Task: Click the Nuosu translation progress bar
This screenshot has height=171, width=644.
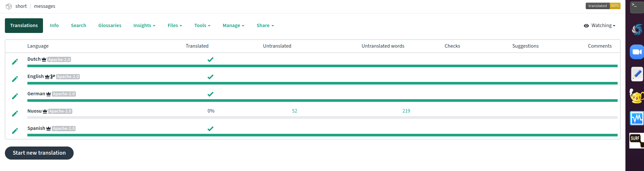Action: pyautogui.click(x=322, y=117)
